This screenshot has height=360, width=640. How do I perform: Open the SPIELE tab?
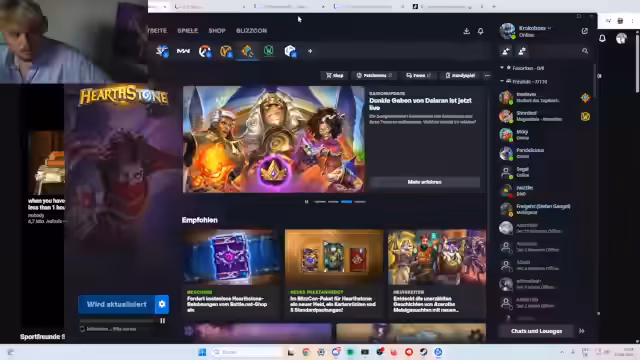click(x=188, y=31)
